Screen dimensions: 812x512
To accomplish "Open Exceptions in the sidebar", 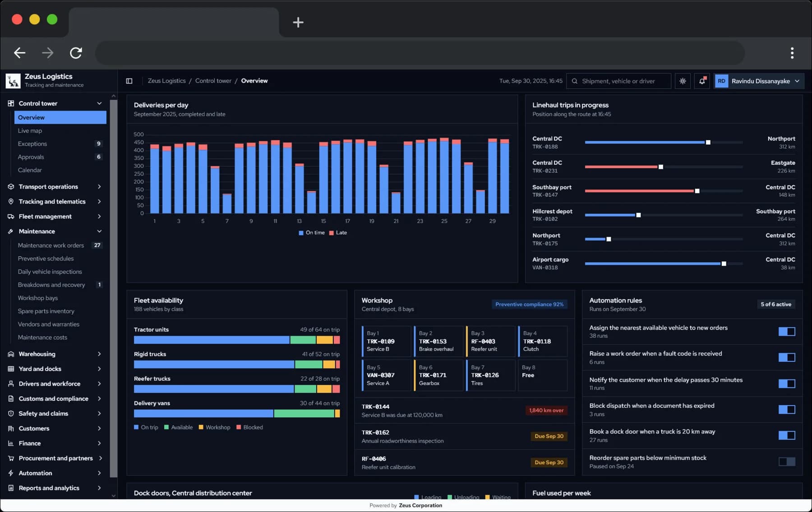I will 60,144.
